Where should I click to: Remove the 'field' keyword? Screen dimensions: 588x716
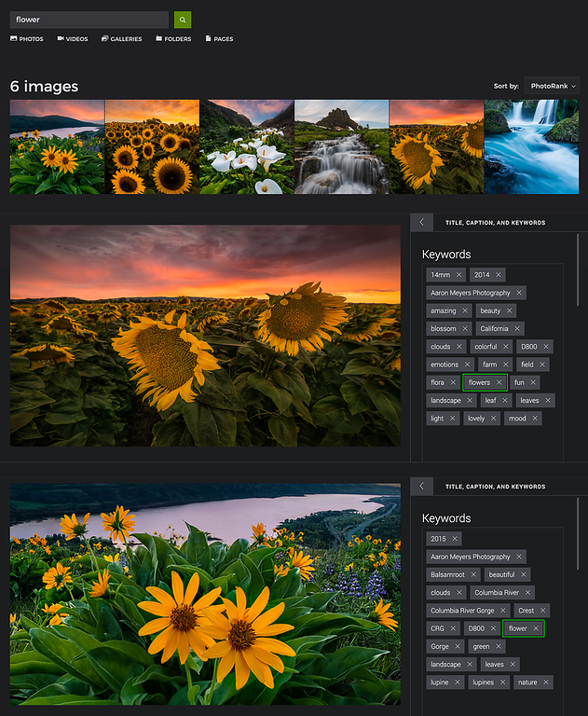[542, 365]
